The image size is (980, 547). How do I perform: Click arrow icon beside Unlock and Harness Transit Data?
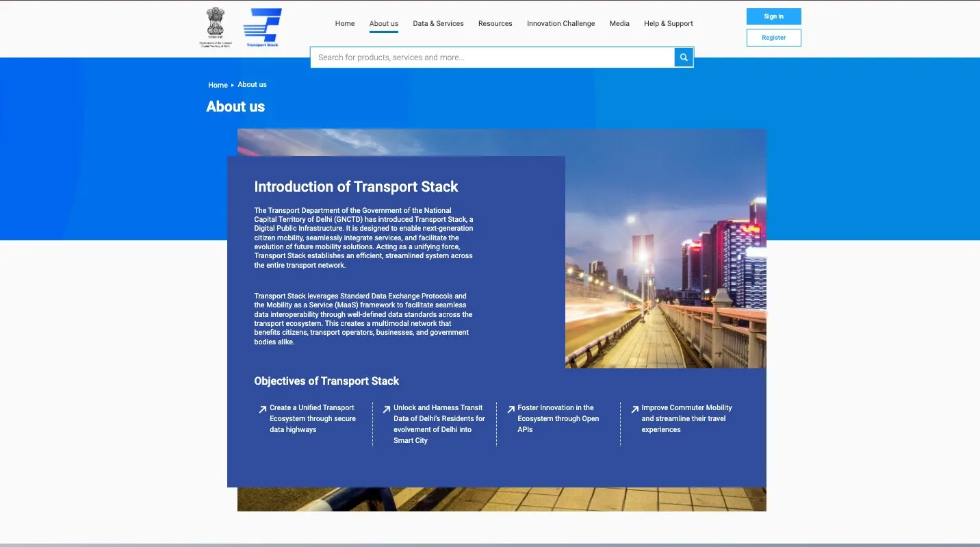387,409
